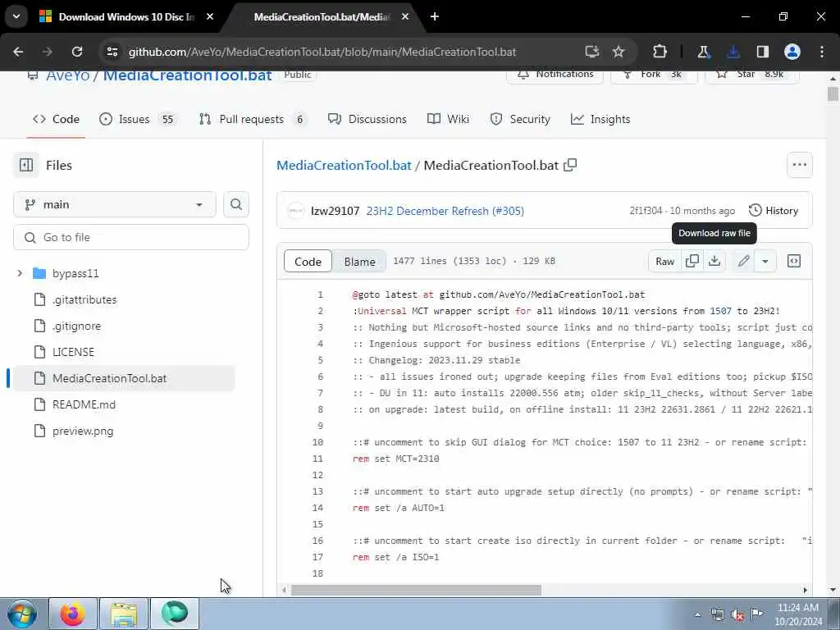Open Windows Start button
Viewport: 840px width, 630px height.
[x=22, y=614]
